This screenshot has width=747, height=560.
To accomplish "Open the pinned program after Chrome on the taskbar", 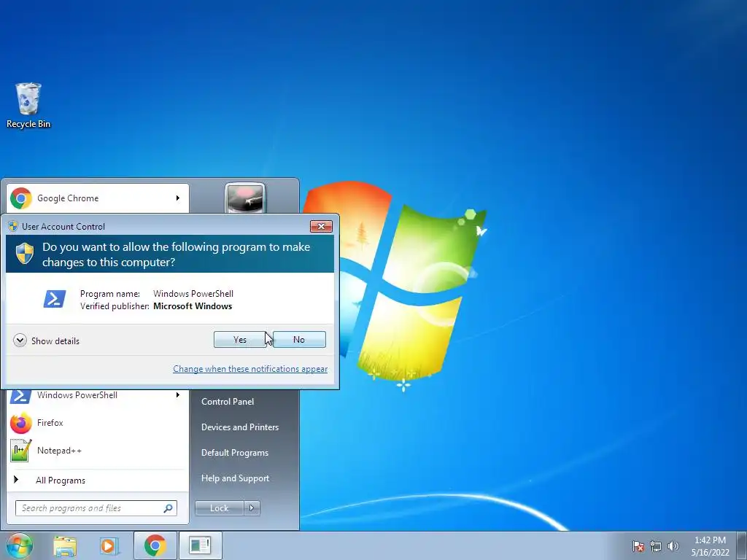I will coord(200,545).
